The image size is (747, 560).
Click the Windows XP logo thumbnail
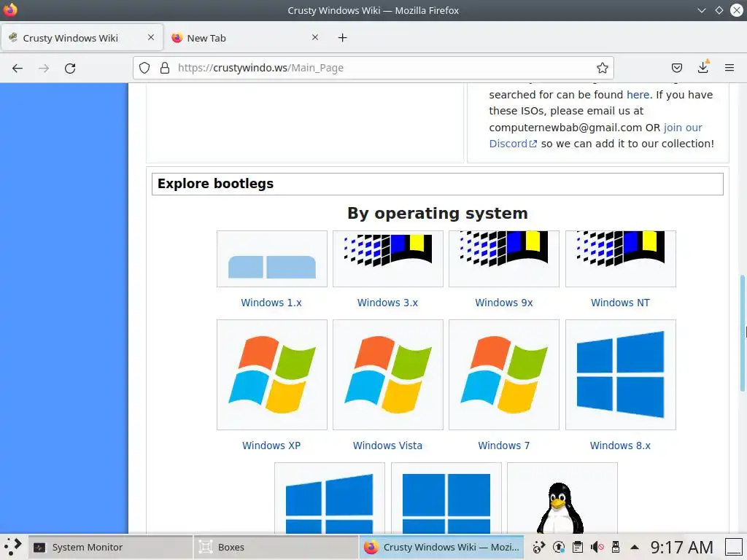[272, 375]
